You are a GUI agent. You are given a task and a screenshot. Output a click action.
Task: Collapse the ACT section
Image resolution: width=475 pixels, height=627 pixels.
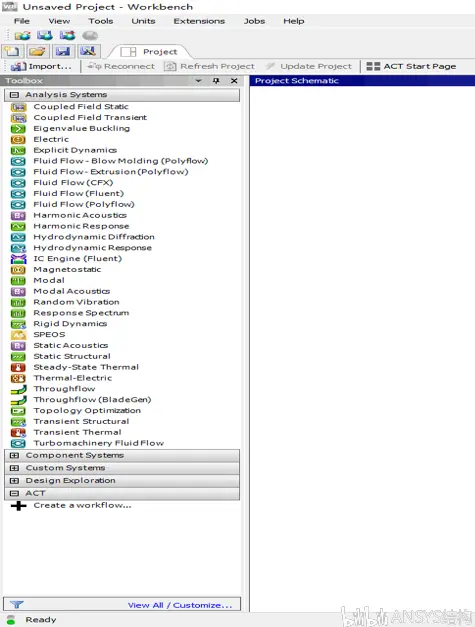[14, 493]
